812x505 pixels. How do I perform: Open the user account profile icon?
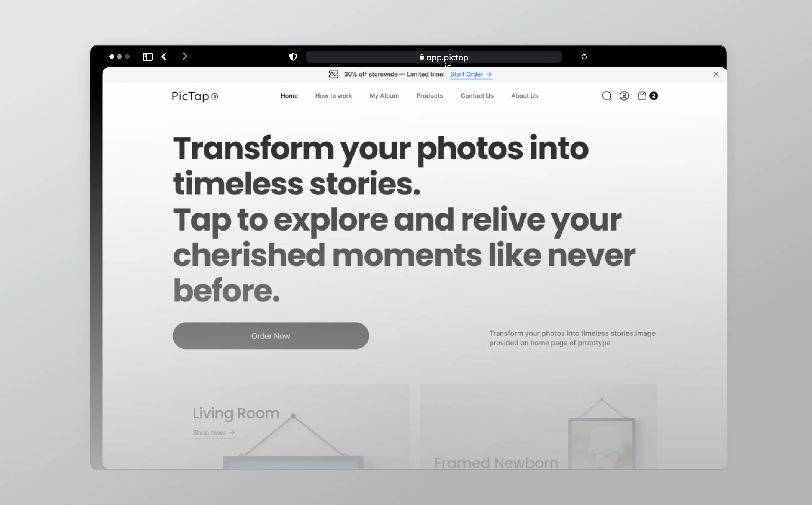[624, 96]
